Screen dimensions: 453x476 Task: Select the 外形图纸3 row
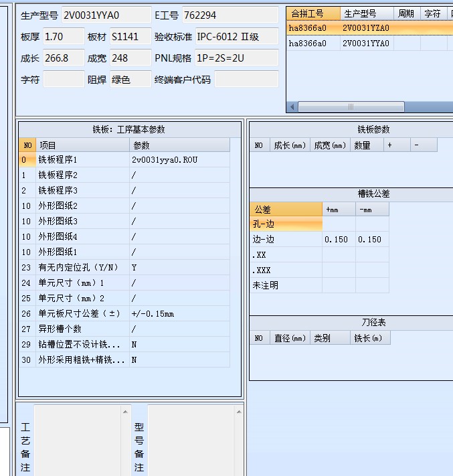point(124,222)
